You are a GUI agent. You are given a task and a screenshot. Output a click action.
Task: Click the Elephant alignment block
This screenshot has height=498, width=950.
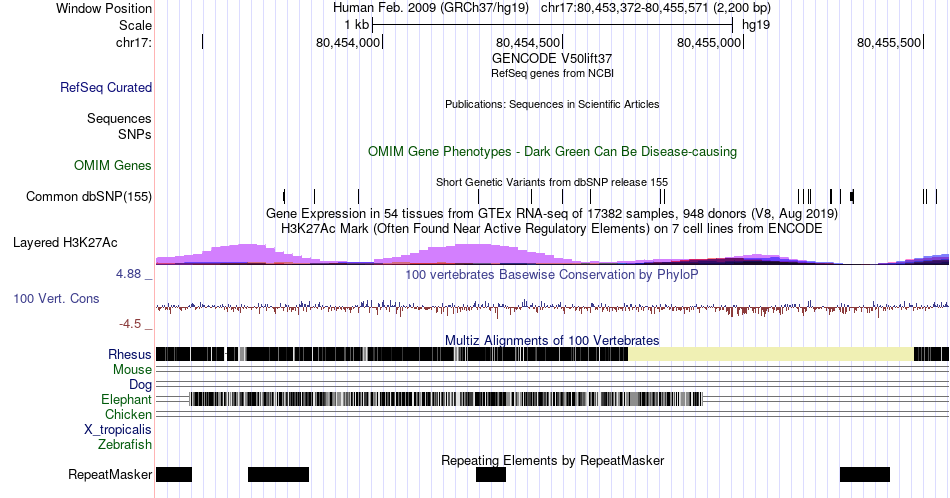click(446, 399)
